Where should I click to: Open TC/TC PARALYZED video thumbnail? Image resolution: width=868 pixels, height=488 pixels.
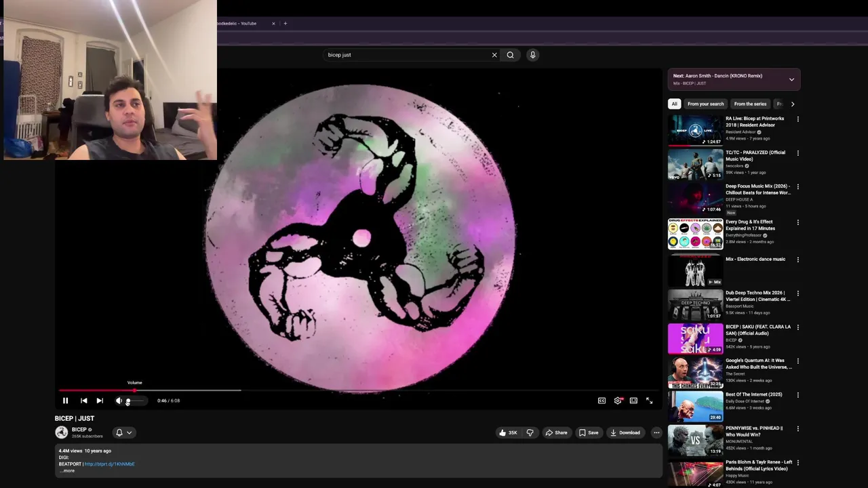coord(695,165)
